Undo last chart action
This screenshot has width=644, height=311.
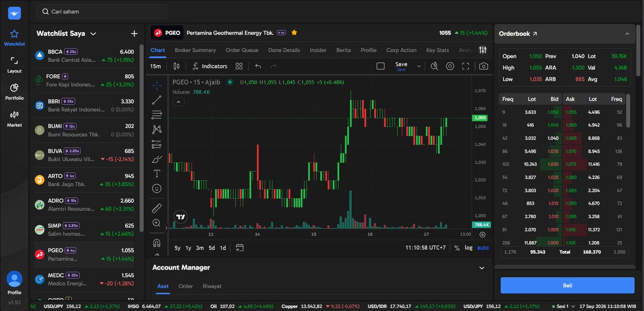click(258, 66)
